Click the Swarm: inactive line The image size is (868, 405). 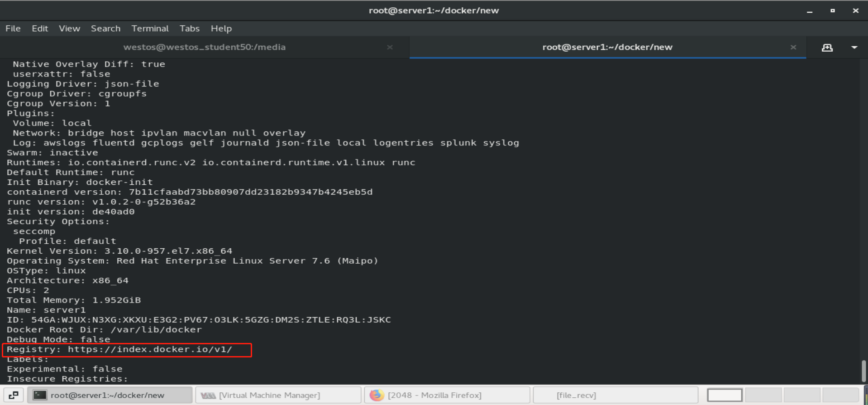point(52,153)
